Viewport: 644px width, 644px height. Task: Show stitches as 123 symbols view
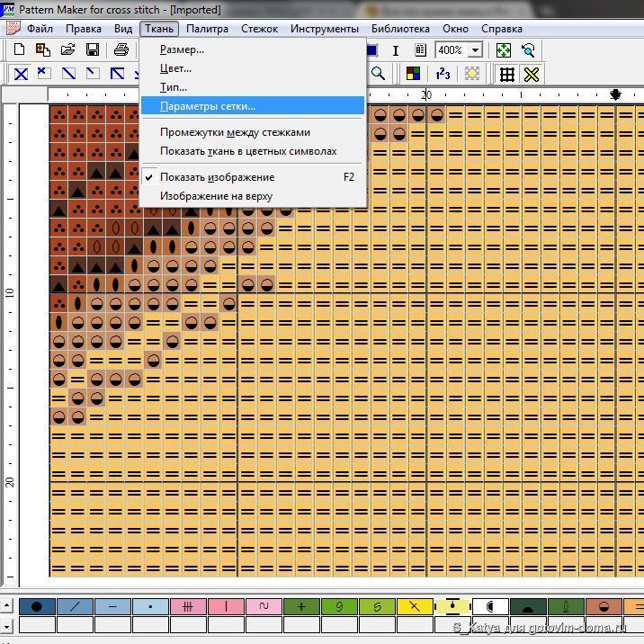point(443,74)
